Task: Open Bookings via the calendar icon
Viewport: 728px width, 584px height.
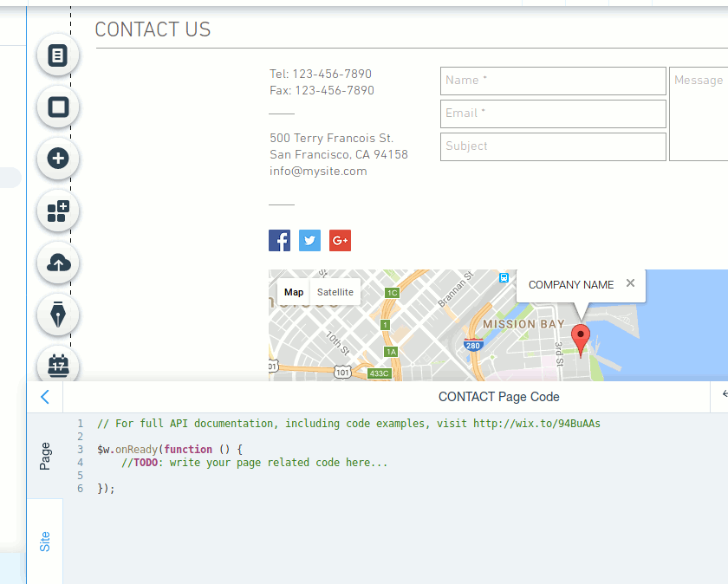Action: pyautogui.click(x=57, y=366)
